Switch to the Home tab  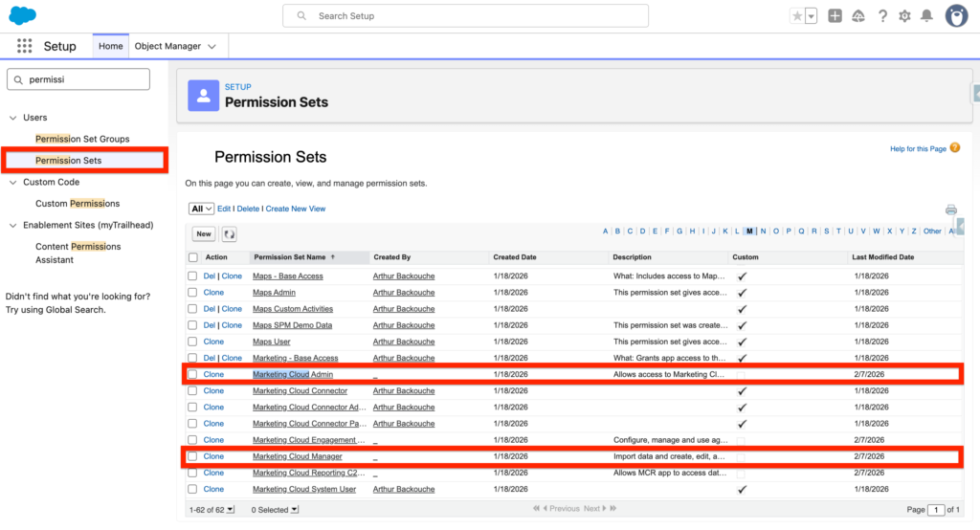click(110, 46)
